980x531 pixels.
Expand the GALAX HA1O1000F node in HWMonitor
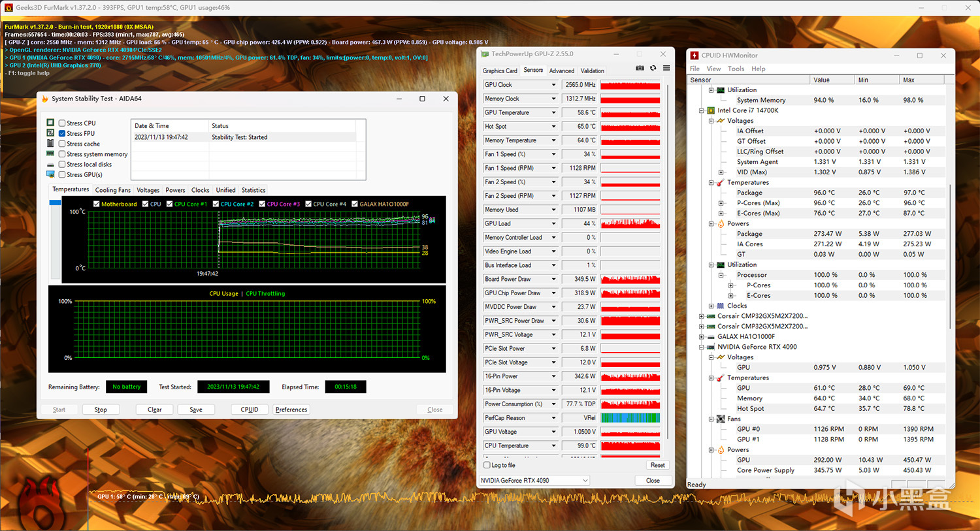pos(702,336)
